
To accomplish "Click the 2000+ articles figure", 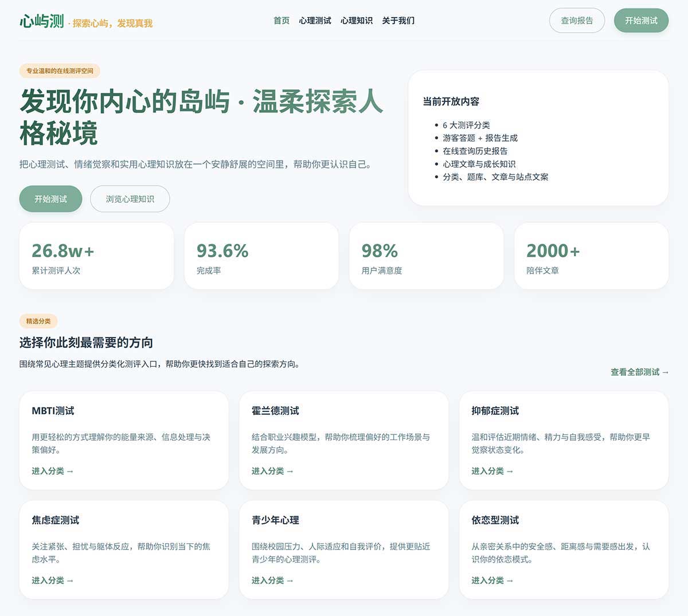I will click(553, 251).
